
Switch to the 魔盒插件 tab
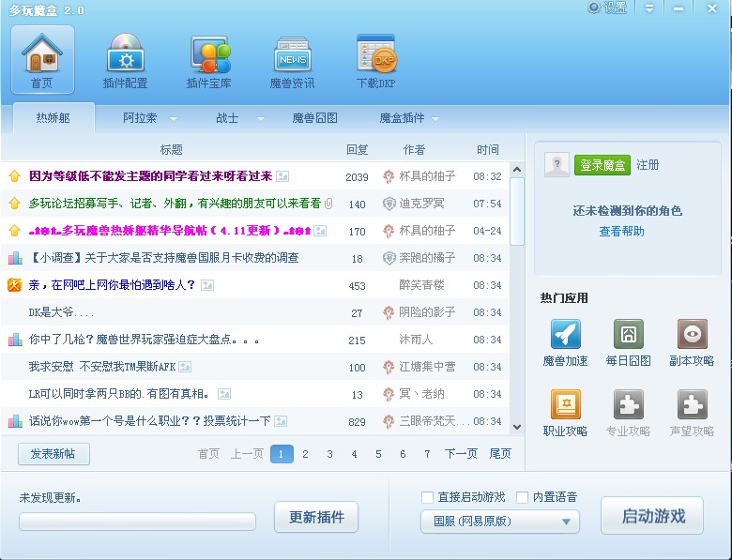[402, 118]
